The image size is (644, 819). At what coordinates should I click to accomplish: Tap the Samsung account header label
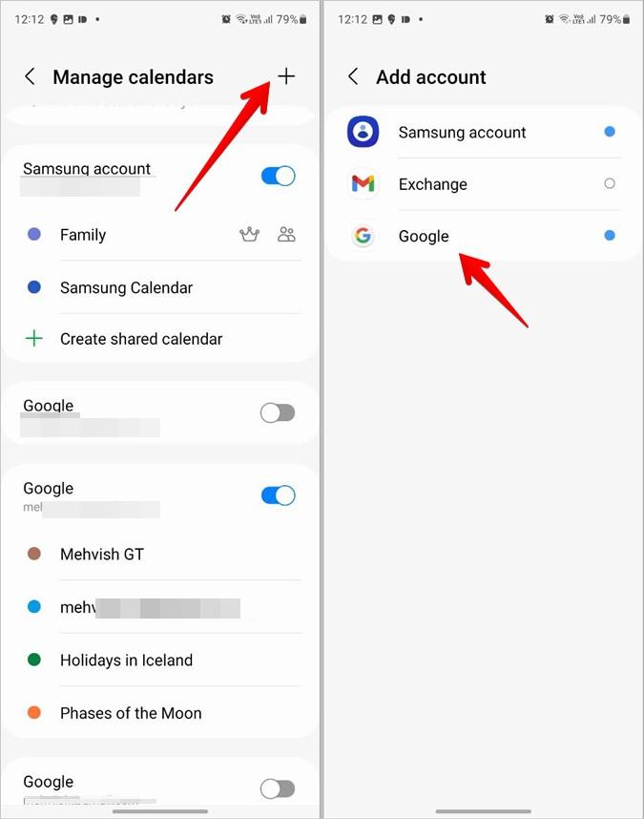[87, 168]
